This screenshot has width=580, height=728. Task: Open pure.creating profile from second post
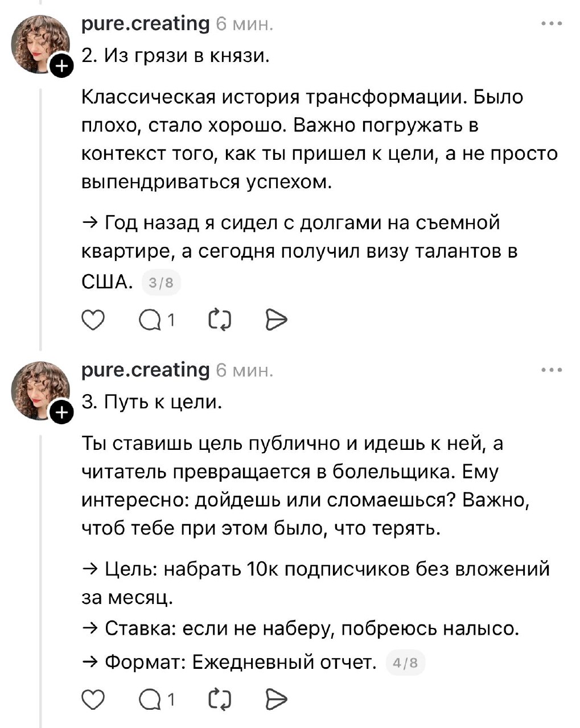click(x=146, y=370)
